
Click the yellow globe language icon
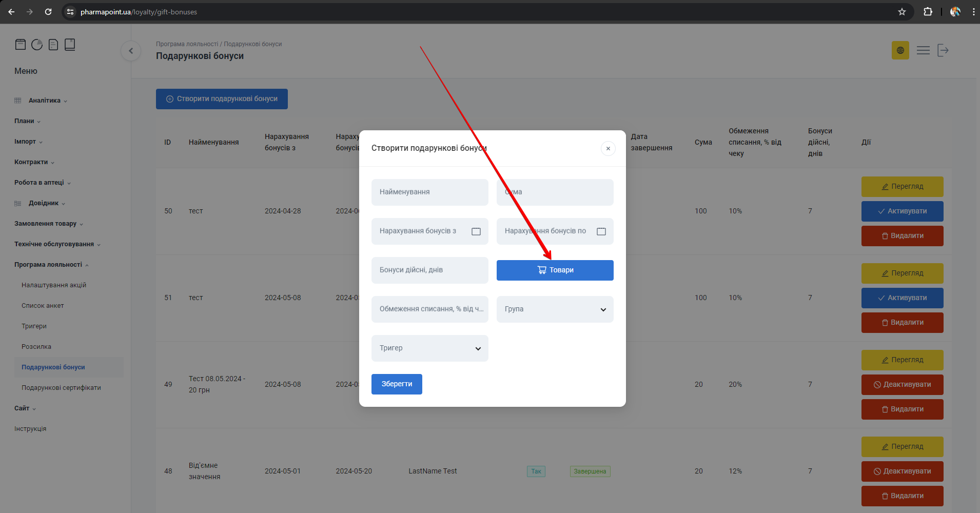[900, 50]
